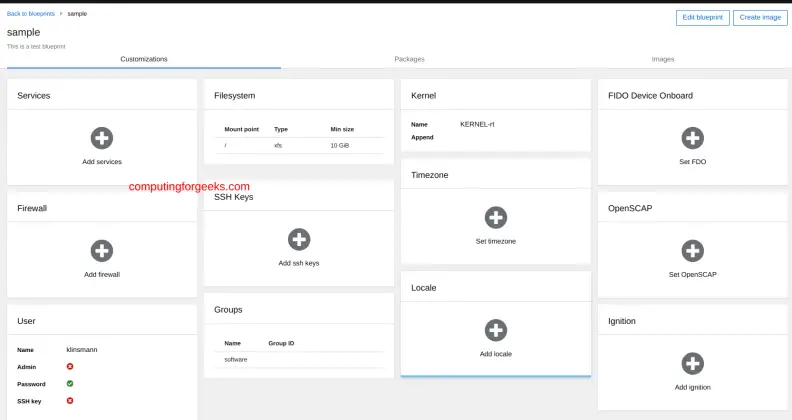Image resolution: width=792 pixels, height=420 pixels.
Task: Select the Customizations tab
Action: pos(144,59)
